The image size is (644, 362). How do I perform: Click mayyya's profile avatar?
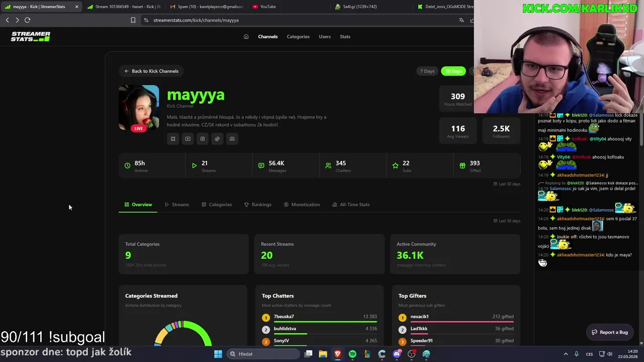pos(139,108)
